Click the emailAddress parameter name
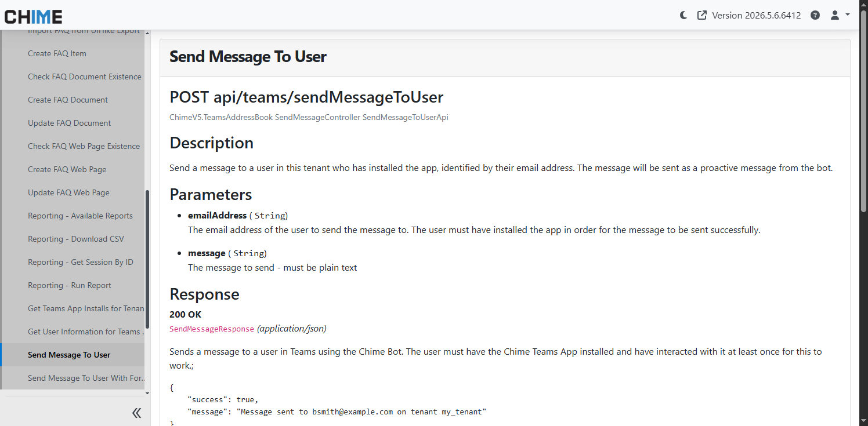Viewport: 868px width, 426px height. (218, 215)
